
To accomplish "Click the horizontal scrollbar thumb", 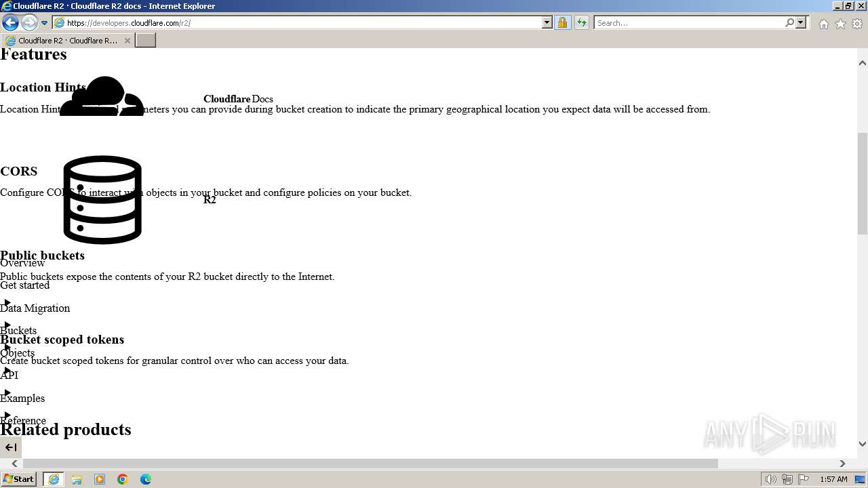I will pyautogui.click(x=370, y=464).
